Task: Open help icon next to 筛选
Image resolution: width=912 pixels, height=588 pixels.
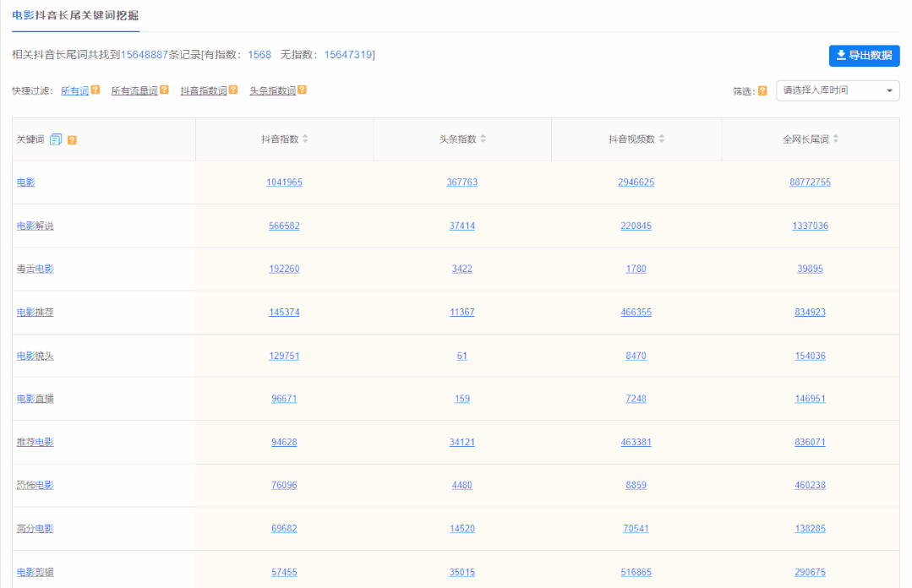Action: (762, 90)
